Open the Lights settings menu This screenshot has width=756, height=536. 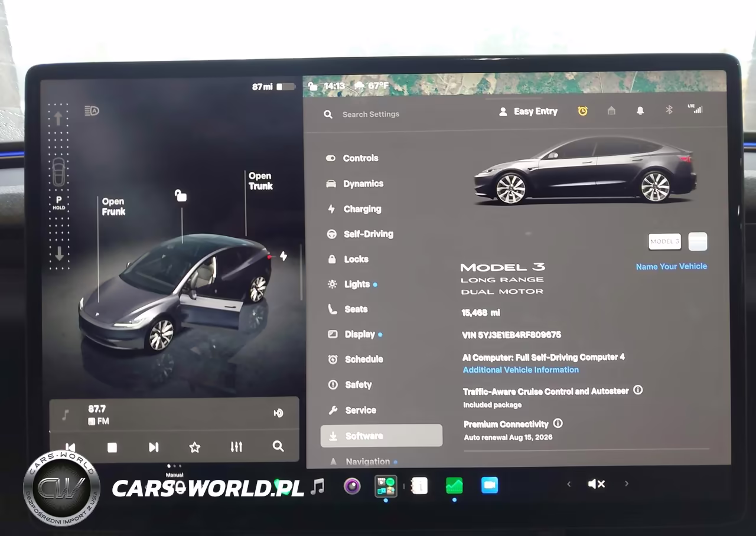point(352,284)
